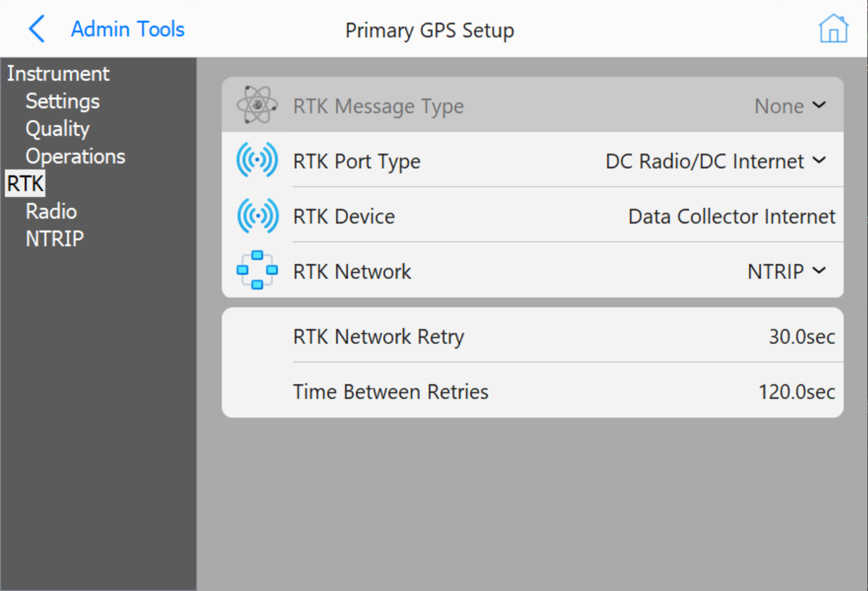Screen dimensions: 868x591
Task: Click the Primary GPS Setup title
Action: click(430, 30)
